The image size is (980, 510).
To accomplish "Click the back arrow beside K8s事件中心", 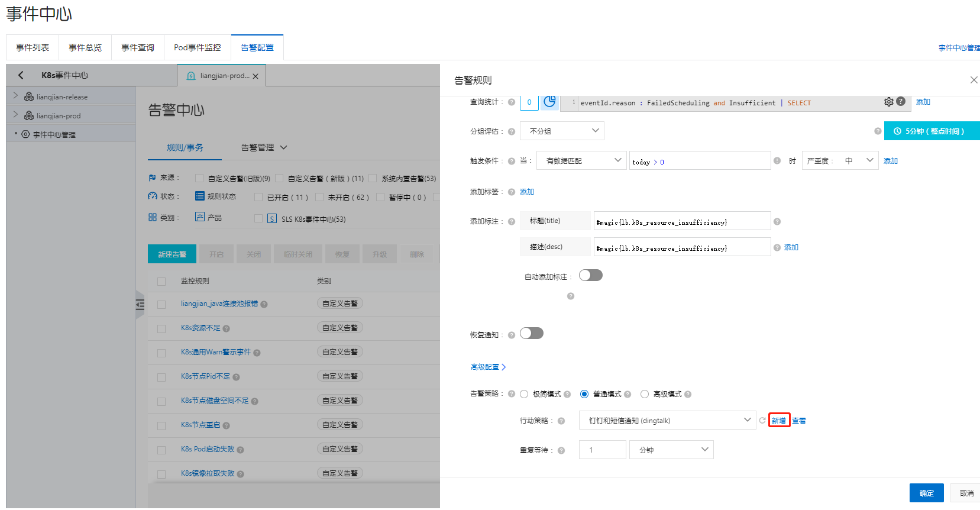I will click(x=21, y=75).
